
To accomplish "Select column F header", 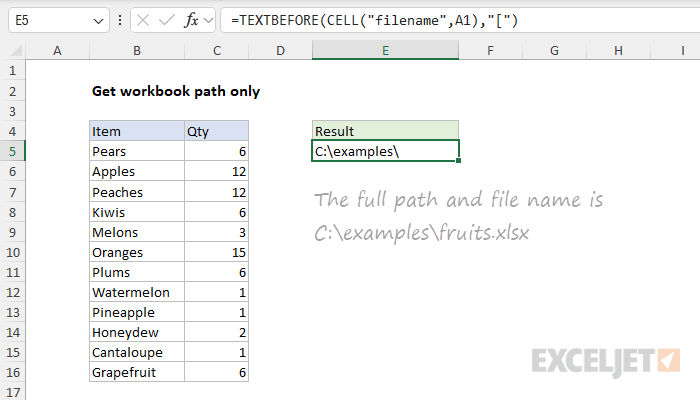I will click(x=490, y=50).
